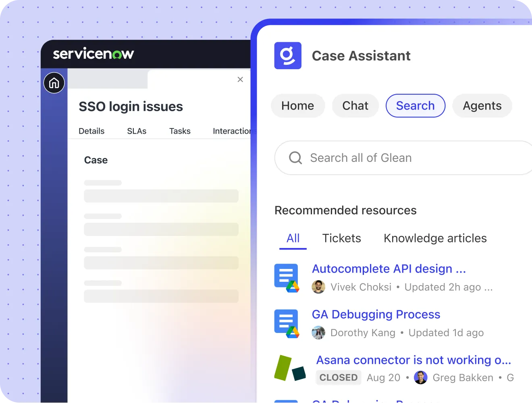This screenshot has width=532, height=403.
Task: Open the Interactions tab
Action: click(232, 131)
